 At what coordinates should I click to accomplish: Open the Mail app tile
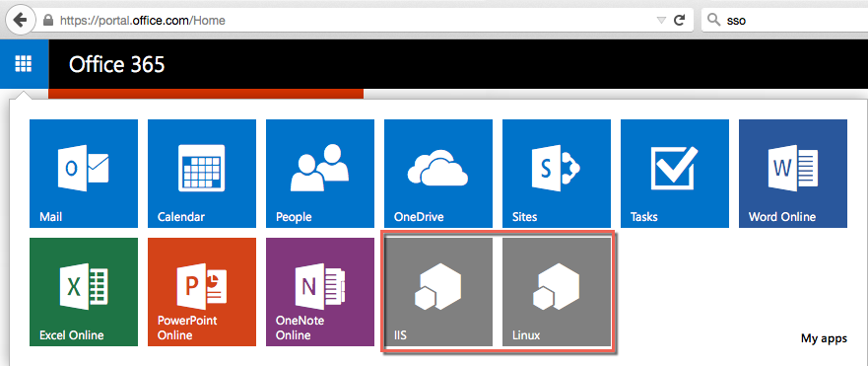coord(84,174)
